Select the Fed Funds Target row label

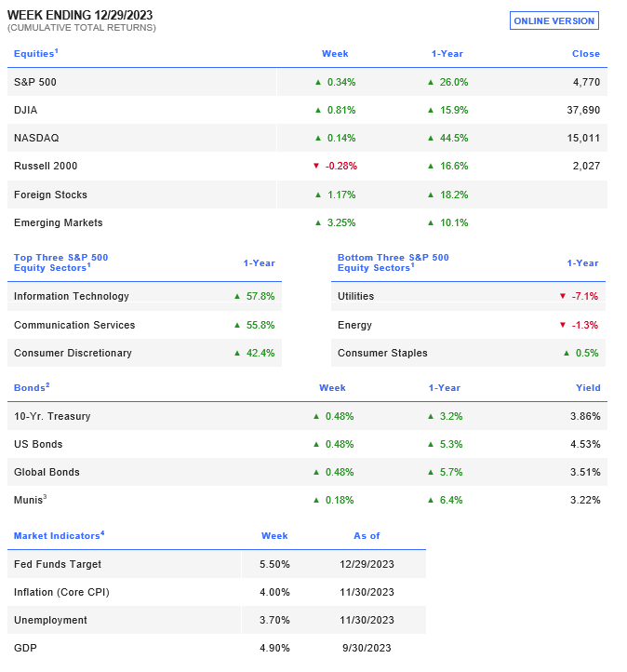(58, 564)
